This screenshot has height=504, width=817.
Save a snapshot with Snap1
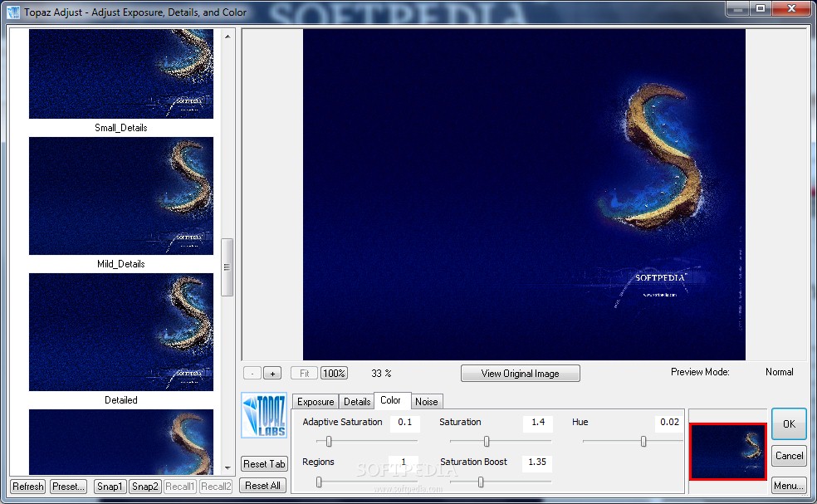point(110,487)
